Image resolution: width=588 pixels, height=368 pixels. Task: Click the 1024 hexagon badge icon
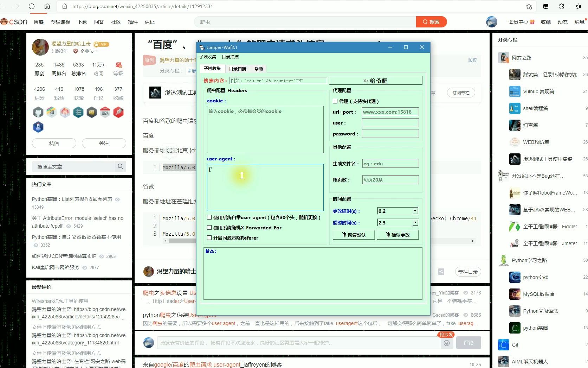coord(105,112)
